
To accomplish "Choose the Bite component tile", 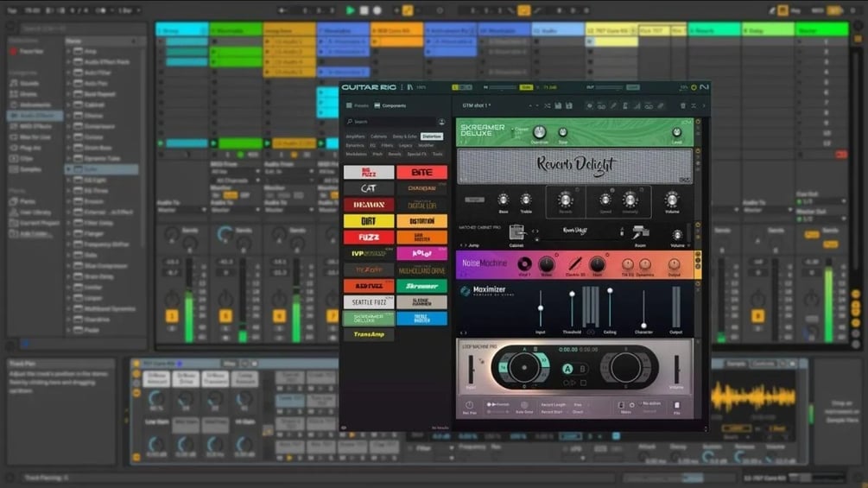I will point(421,173).
